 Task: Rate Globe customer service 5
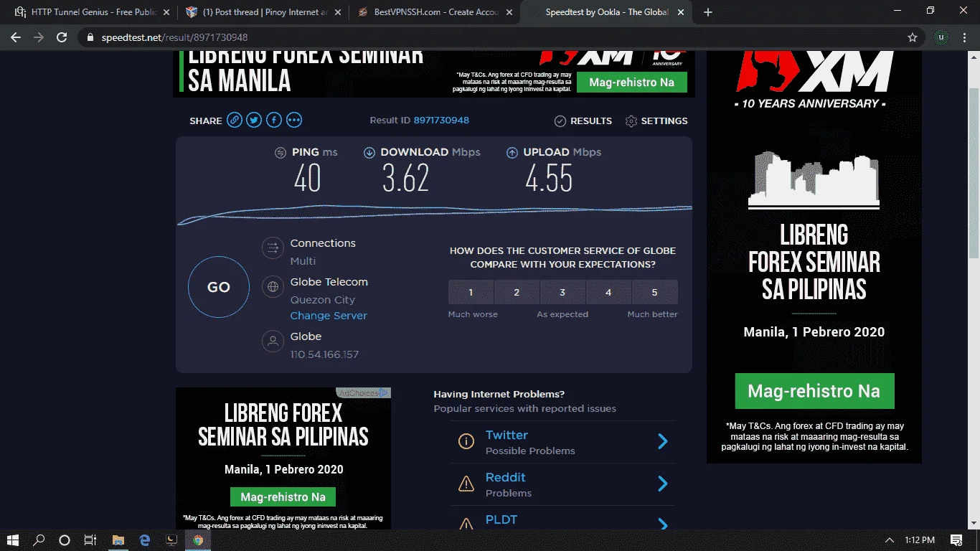click(654, 292)
